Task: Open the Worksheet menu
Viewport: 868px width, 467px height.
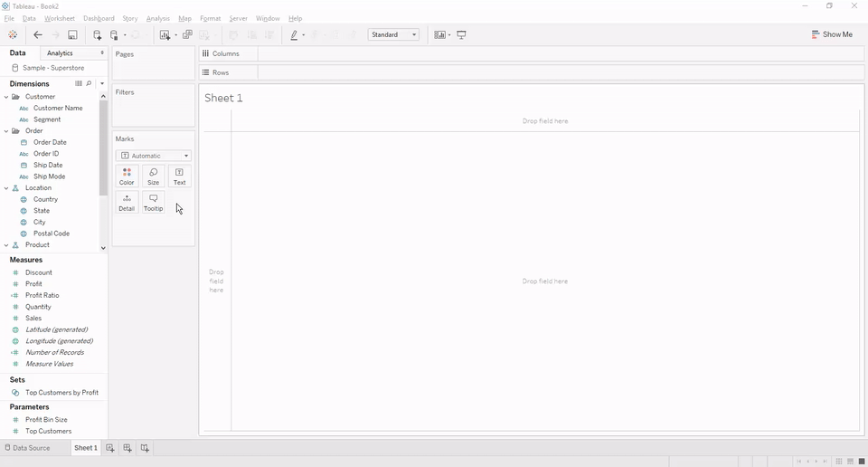Action: [x=60, y=18]
